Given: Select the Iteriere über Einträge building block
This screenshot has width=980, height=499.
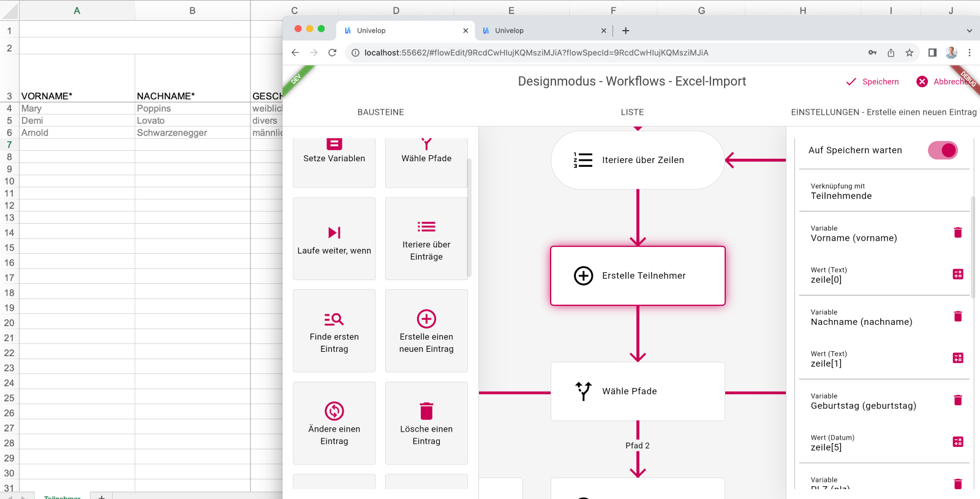Looking at the screenshot, I should point(426,238).
